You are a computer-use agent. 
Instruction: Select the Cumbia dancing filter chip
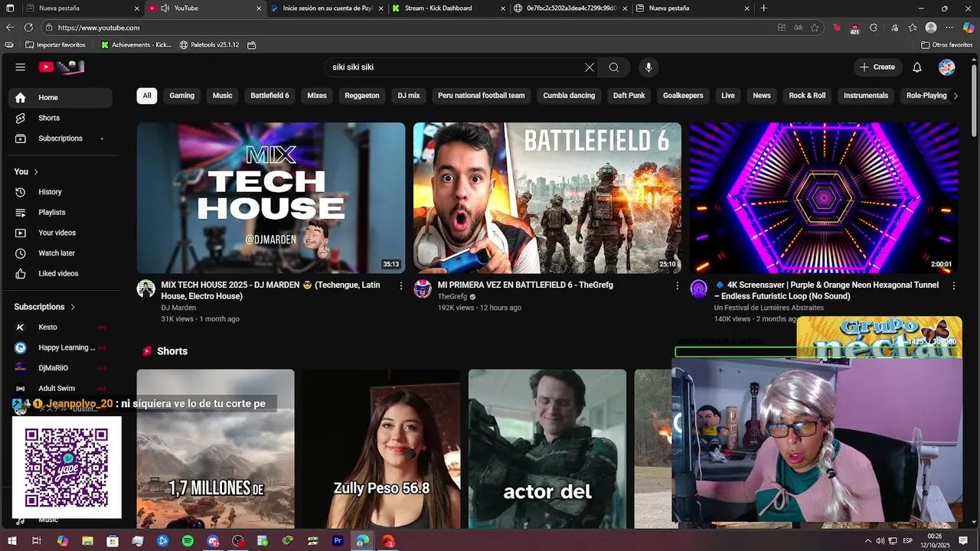coord(569,96)
